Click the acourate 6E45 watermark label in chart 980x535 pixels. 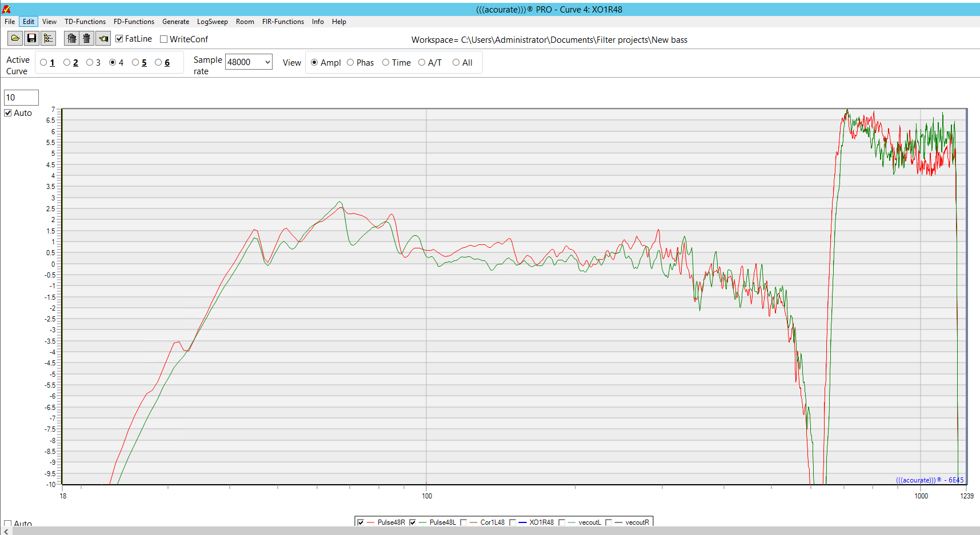[930, 480]
